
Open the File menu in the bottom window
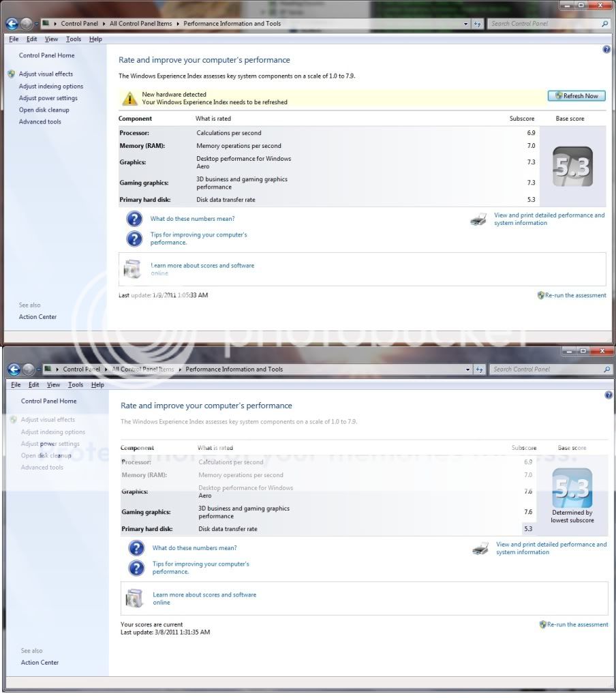coord(16,384)
